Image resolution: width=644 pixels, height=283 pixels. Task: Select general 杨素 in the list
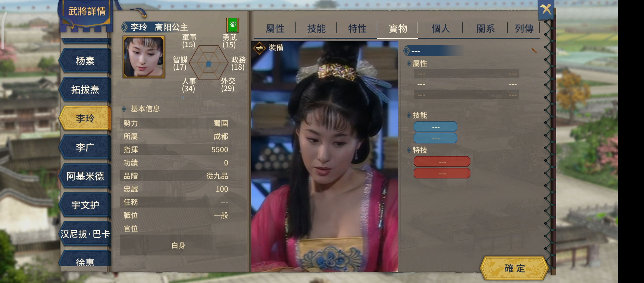(x=85, y=61)
